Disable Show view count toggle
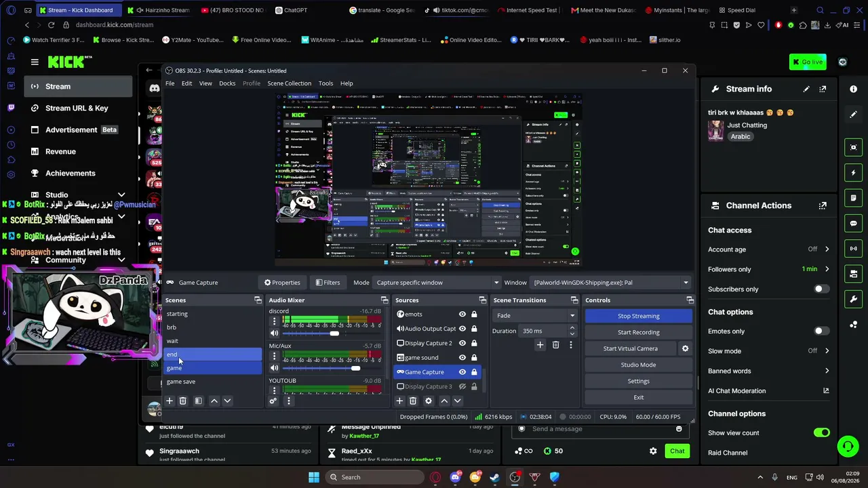 pyautogui.click(x=821, y=432)
